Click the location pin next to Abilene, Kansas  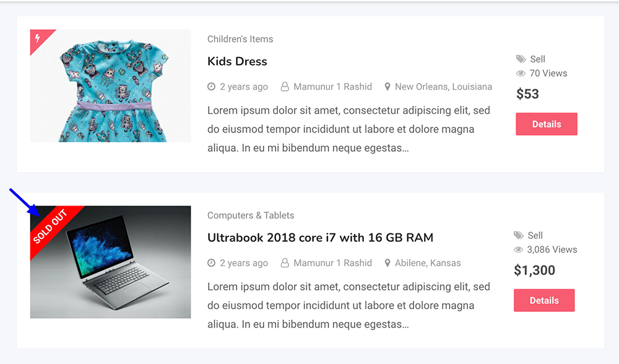pos(387,263)
